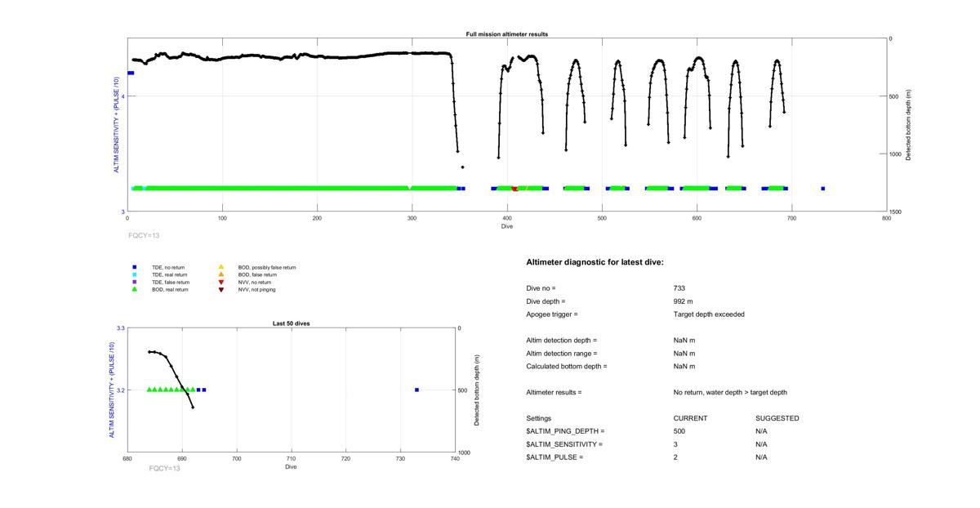Click the NaN m value for Altim detection range

point(684,354)
